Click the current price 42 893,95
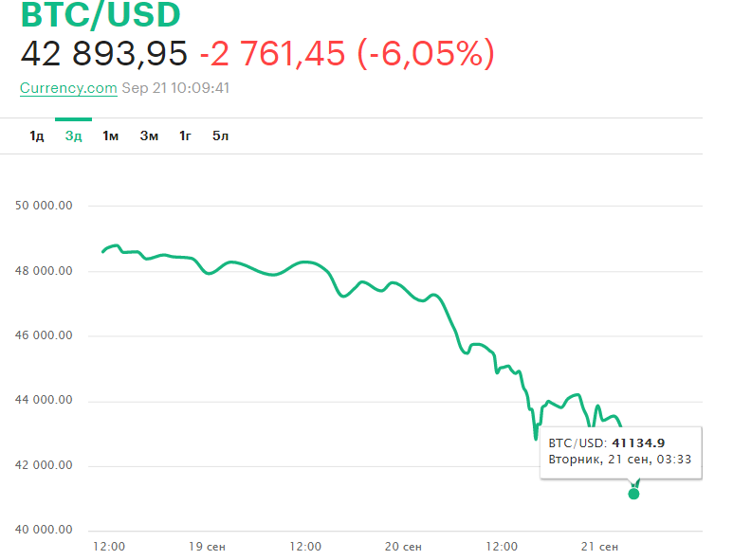This screenshot has height=560, width=733. pos(104,54)
